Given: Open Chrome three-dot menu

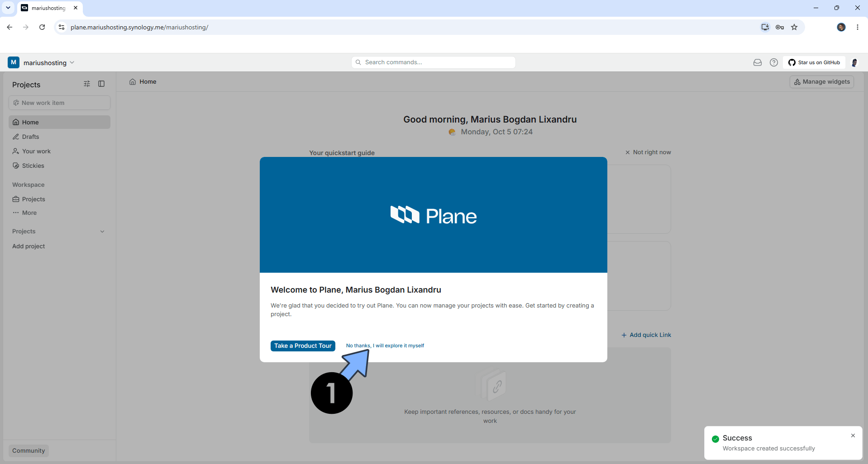Looking at the screenshot, I should pyautogui.click(x=858, y=27).
